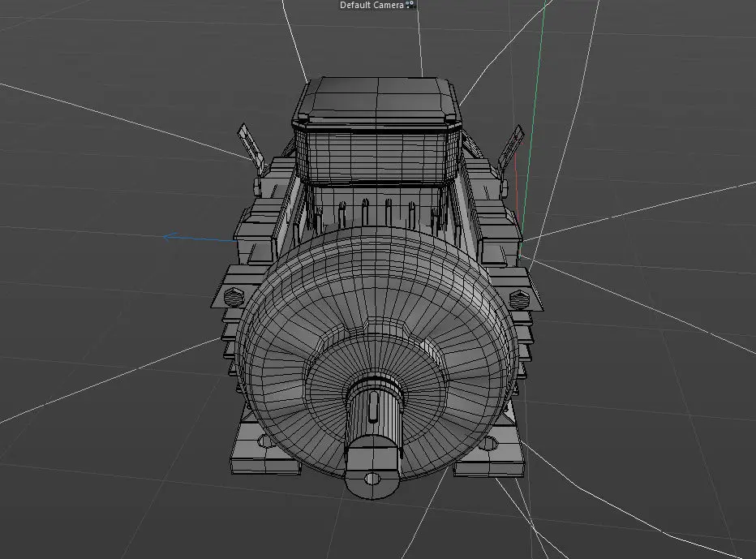Click the right hex bolt on motor flange
Image resolution: width=756 pixels, height=559 pixels.
point(519,299)
